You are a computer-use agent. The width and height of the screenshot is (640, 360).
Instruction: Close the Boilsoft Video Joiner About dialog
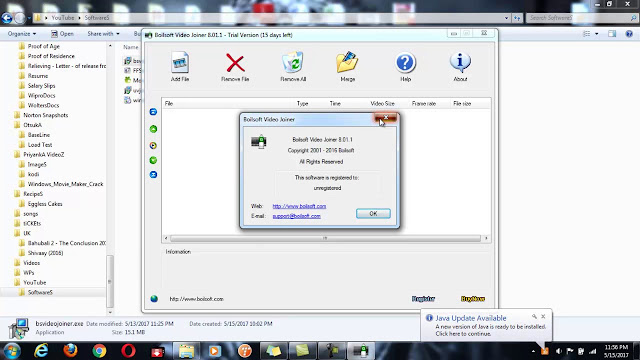[385, 118]
